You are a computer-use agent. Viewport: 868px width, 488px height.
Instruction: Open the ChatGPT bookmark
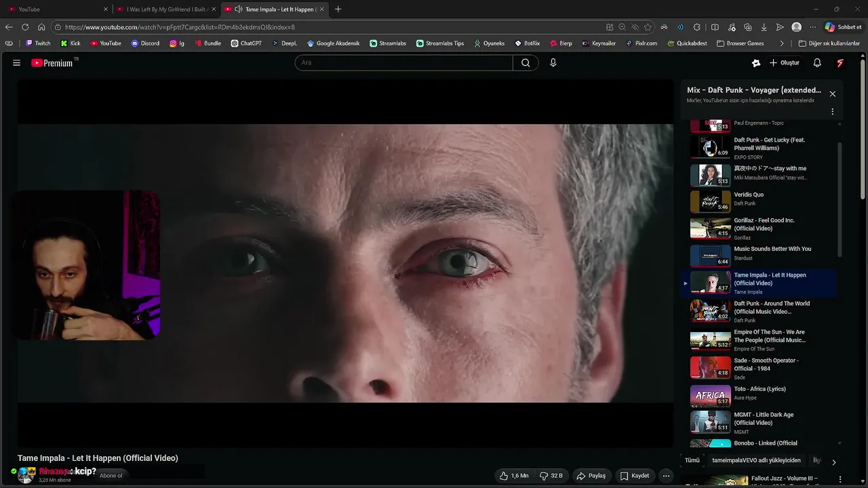(246, 43)
